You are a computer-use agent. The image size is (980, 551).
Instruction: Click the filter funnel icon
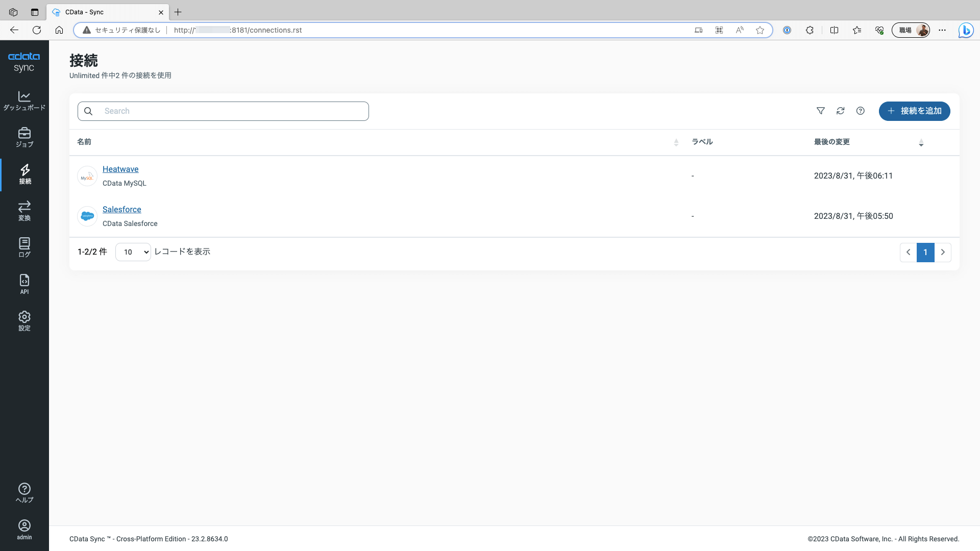pyautogui.click(x=820, y=111)
